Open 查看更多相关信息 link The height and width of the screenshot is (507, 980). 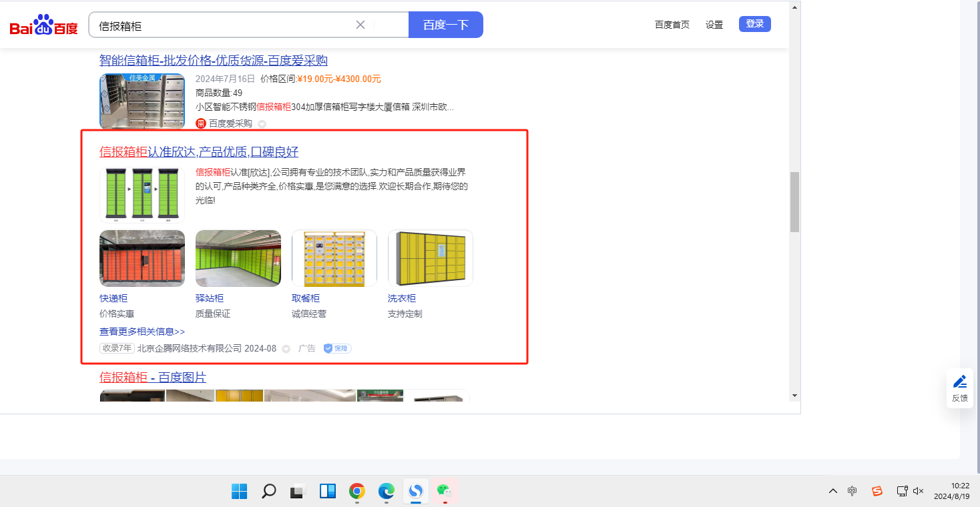point(142,332)
